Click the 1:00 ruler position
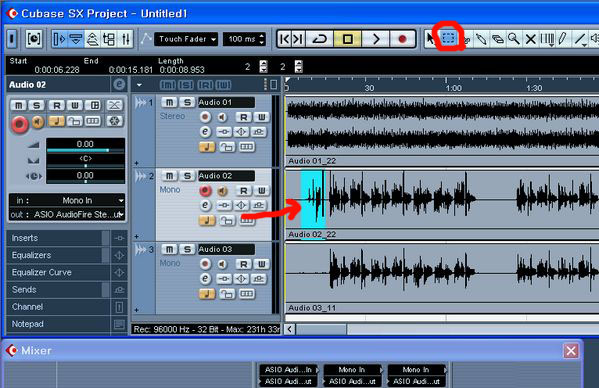Screen dimensions: 599x388 click(453, 88)
